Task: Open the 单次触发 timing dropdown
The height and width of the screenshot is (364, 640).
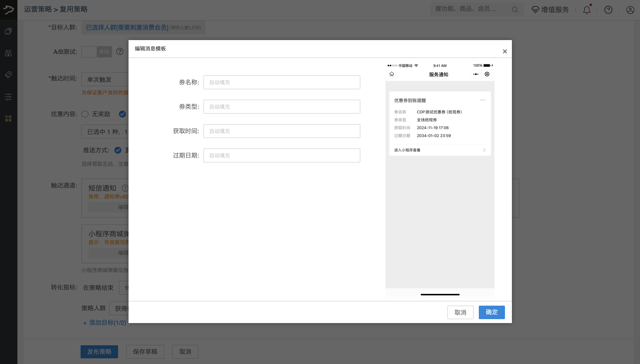Action: [x=105, y=79]
